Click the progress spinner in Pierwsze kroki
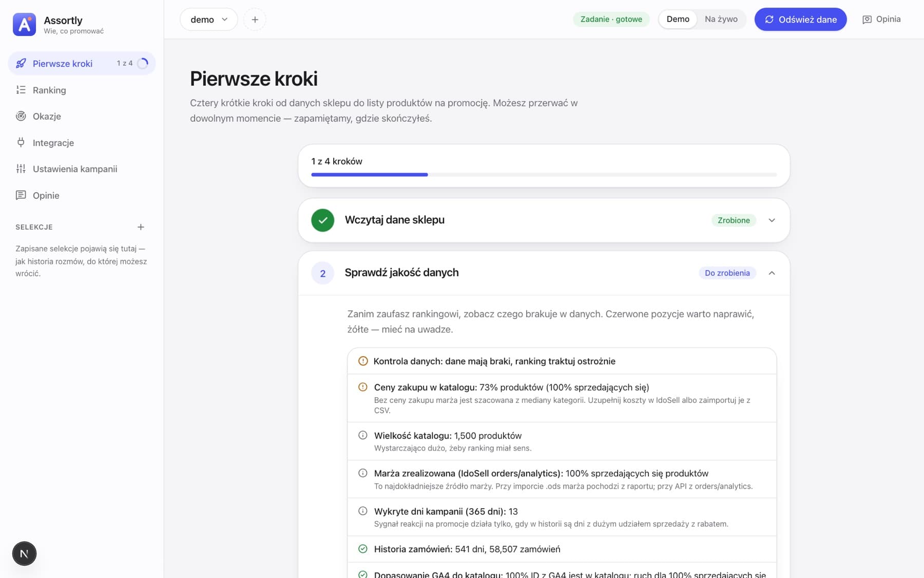The height and width of the screenshot is (578, 924). [x=143, y=63]
